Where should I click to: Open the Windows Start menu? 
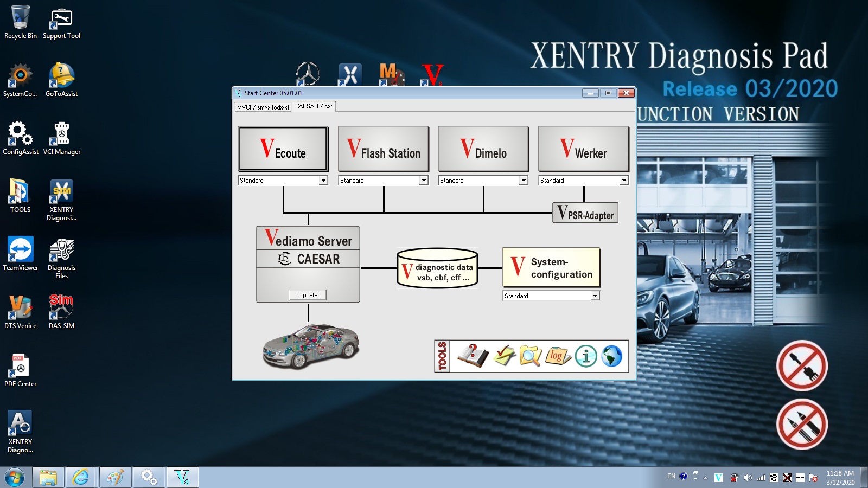pyautogui.click(x=15, y=477)
